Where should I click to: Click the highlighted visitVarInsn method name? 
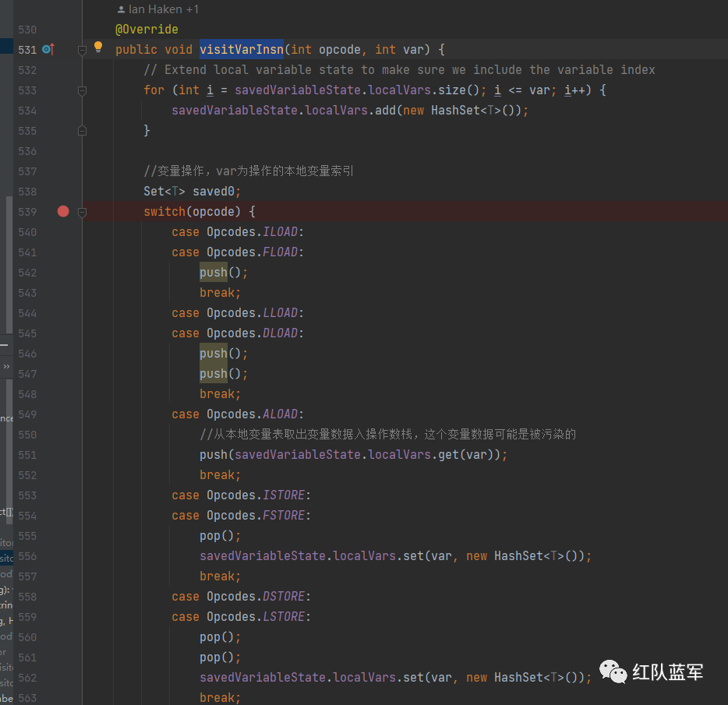pyautogui.click(x=242, y=49)
